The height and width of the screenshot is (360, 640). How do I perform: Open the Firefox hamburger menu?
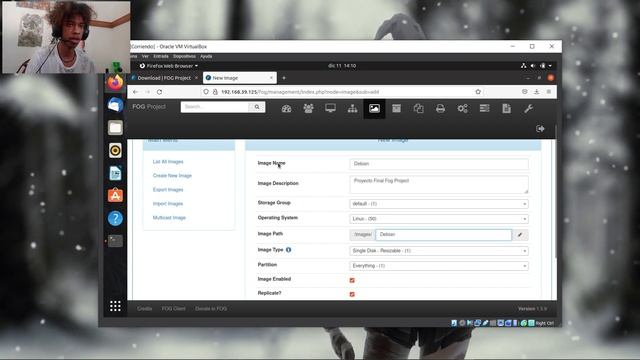(x=549, y=92)
